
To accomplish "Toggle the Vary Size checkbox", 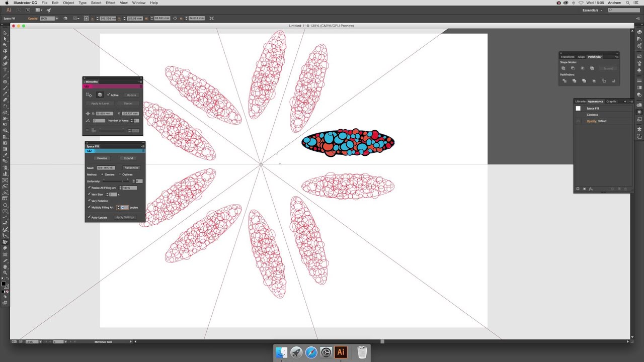I will click(89, 194).
